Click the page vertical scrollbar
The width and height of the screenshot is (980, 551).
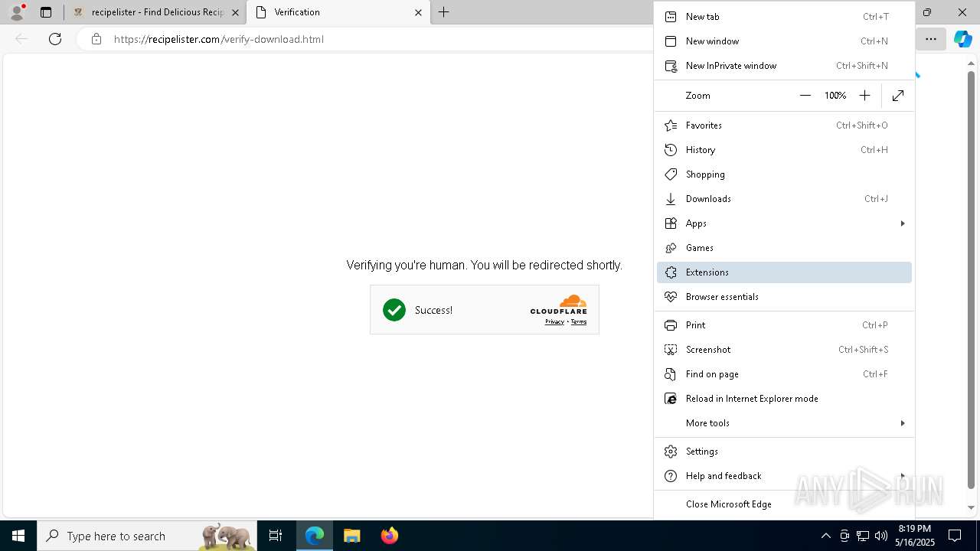click(971, 279)
